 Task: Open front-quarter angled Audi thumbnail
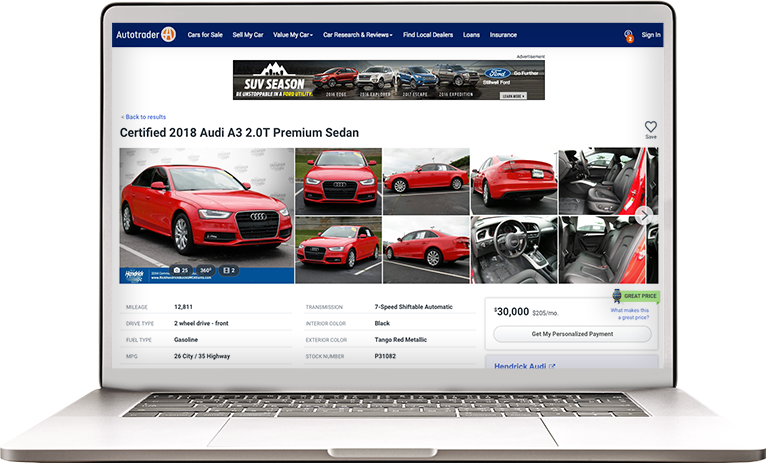[339, 250]
